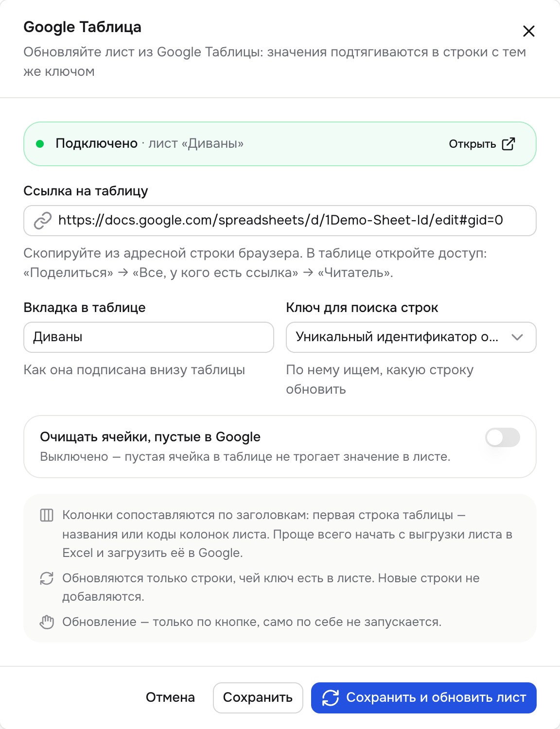Viewport: 560px width, 729px height.
Task: Click note Обновление — только по кнопке
Action: pyautogui.click(x=252, y=622)
